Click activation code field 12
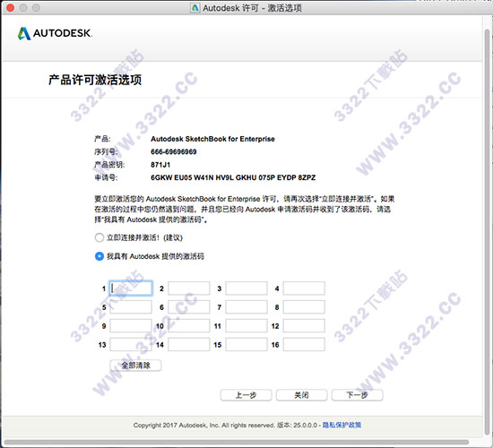The image size is (493, 448). (304, 326)
